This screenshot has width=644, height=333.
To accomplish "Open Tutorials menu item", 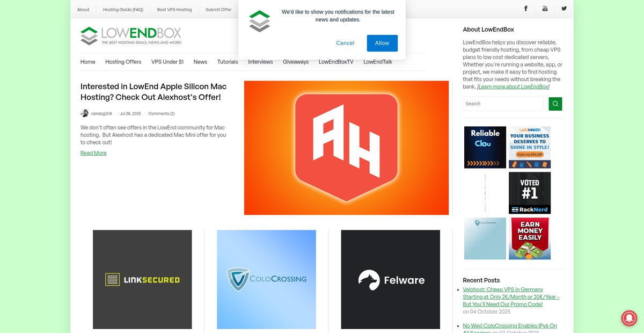I will [x=228, y=62].
